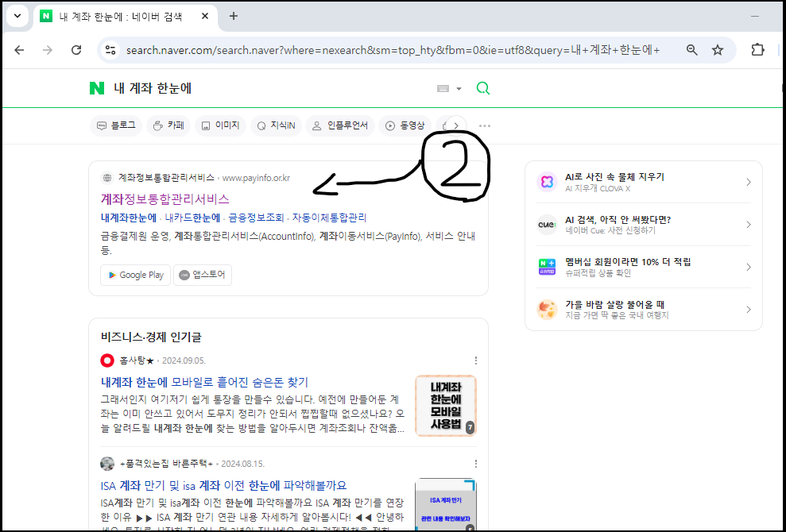Expand the AI 지우개 row chevron

749,182
